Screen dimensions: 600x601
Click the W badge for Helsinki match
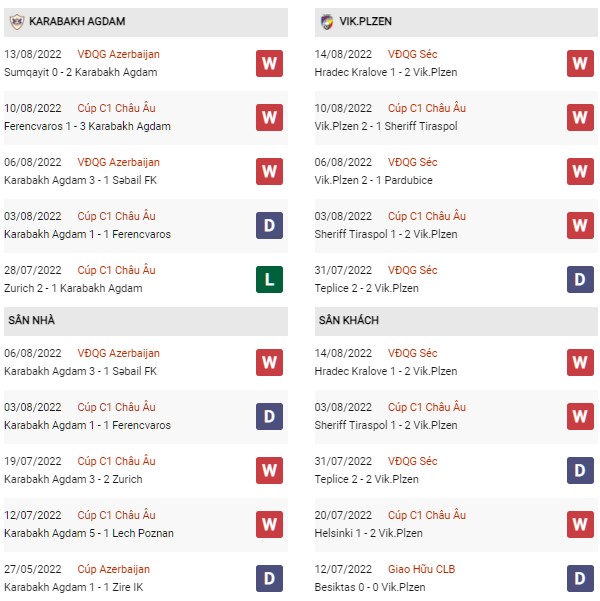pos(580,524)
